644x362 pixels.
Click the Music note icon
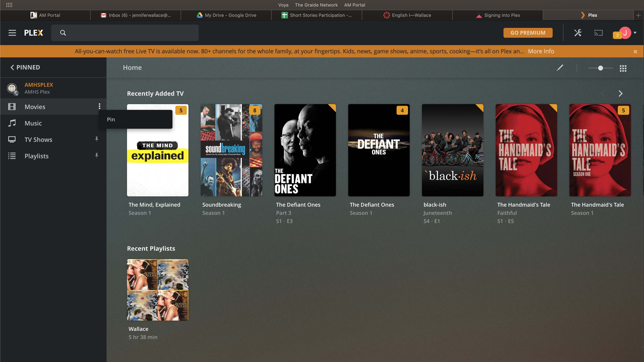click(x=12, y=123)
